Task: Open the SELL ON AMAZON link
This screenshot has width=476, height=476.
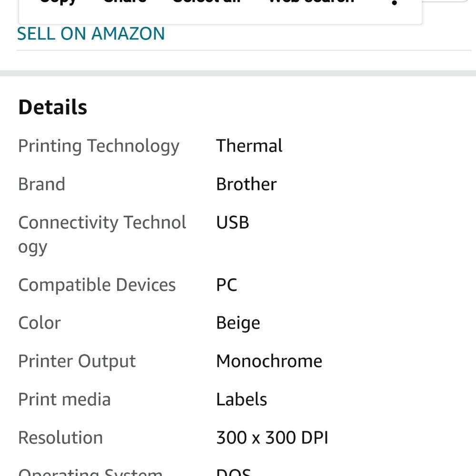Action: pos(91,33)
